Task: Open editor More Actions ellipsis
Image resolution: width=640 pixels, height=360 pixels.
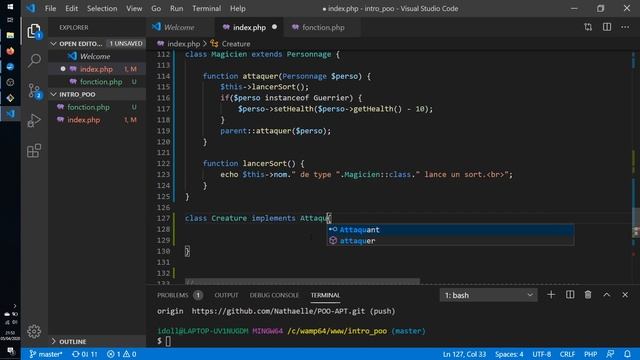Action: click(625, 27)
